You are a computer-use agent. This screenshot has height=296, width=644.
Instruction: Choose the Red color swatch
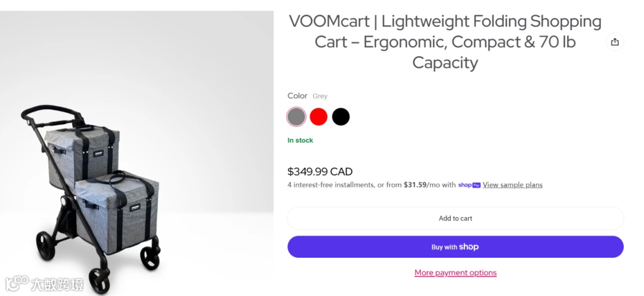click(x=318, y=116)
